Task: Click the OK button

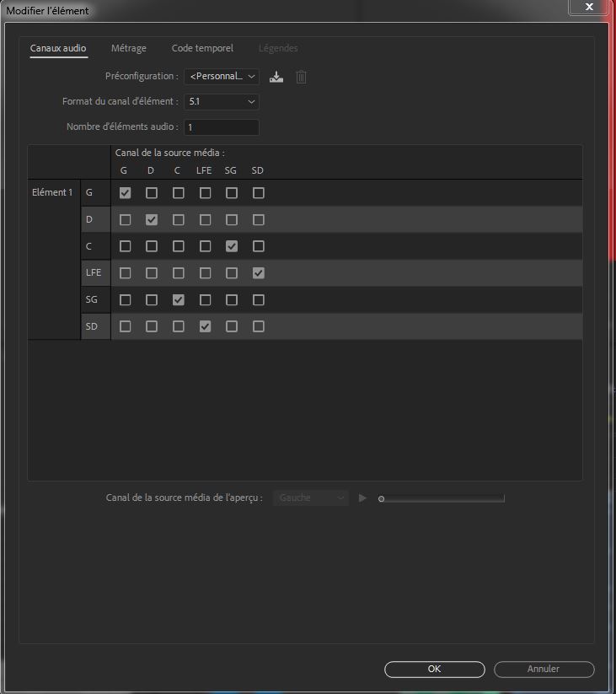Action: (x=434, y=669)
